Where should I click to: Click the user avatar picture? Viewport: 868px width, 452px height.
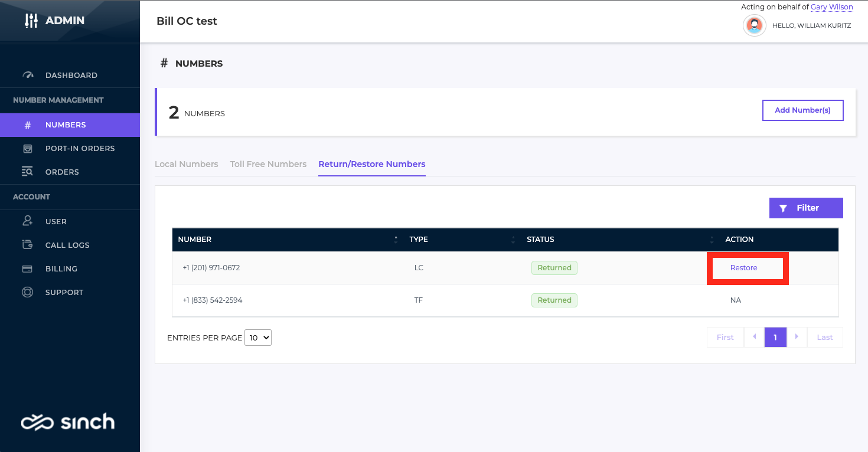(x=754, y=25)
